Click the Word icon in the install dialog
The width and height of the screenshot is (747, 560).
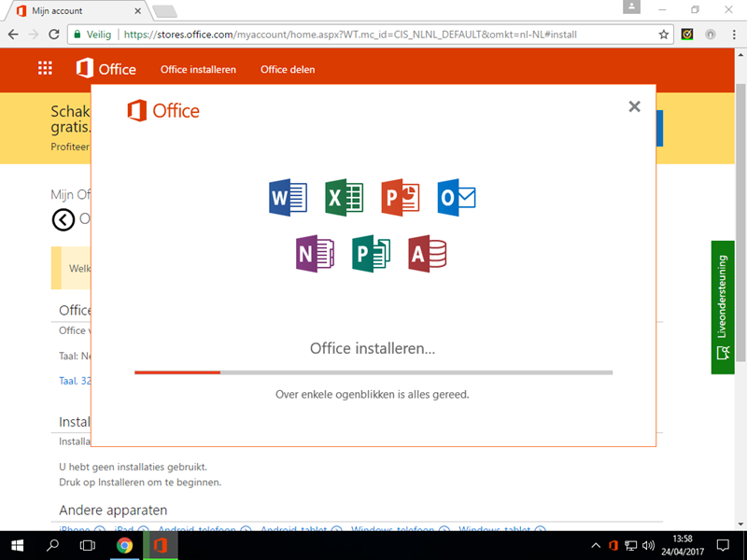[x=288, y=197]
